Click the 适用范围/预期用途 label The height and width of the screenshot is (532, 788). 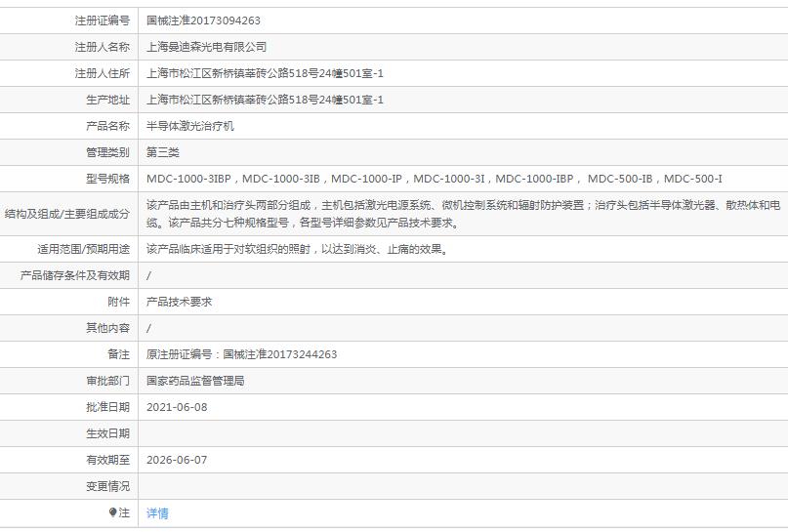click(x=83, y=249)
